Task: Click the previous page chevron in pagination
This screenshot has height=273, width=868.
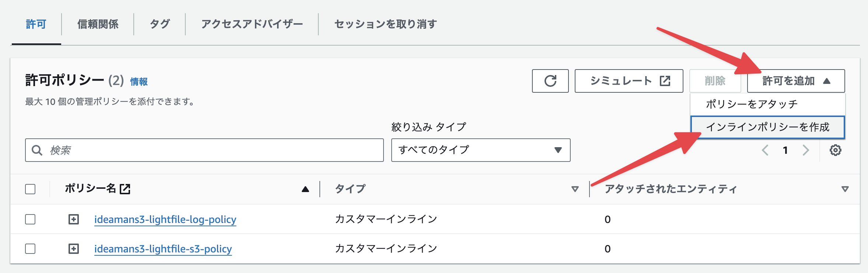Action: [x=766, y=150]
